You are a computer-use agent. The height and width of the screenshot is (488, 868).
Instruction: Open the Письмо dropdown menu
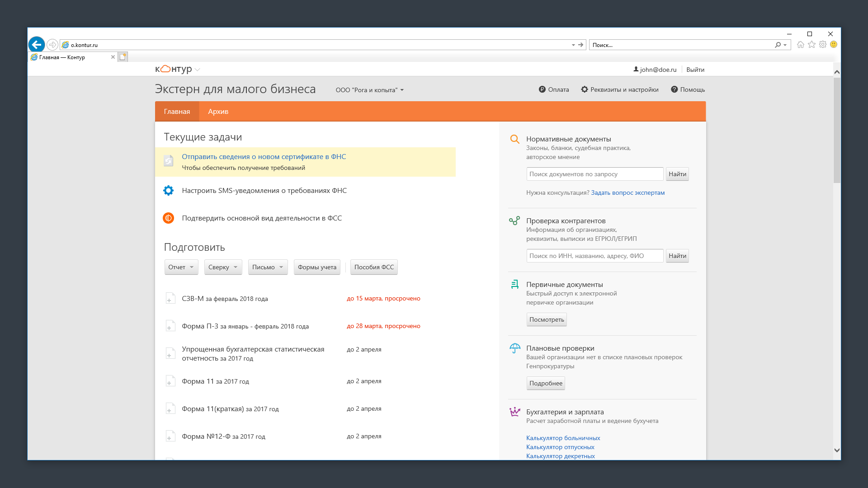(x=268, y=267)
